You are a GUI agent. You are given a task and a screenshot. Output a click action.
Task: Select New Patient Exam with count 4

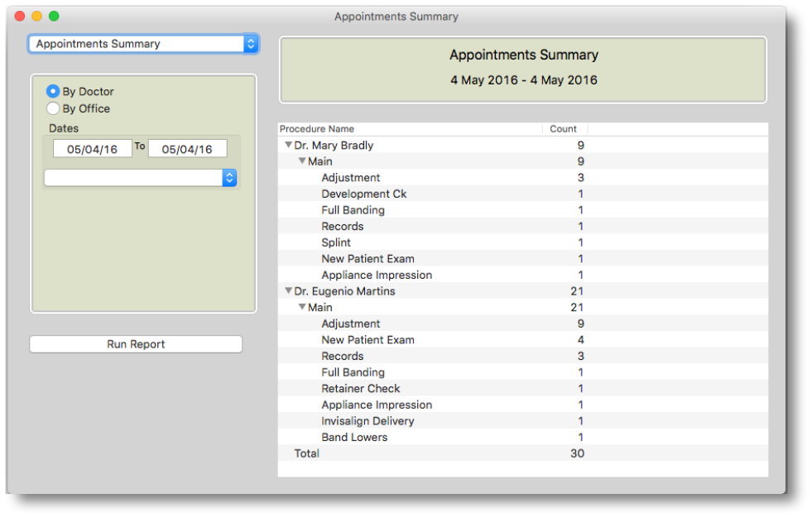523,340
